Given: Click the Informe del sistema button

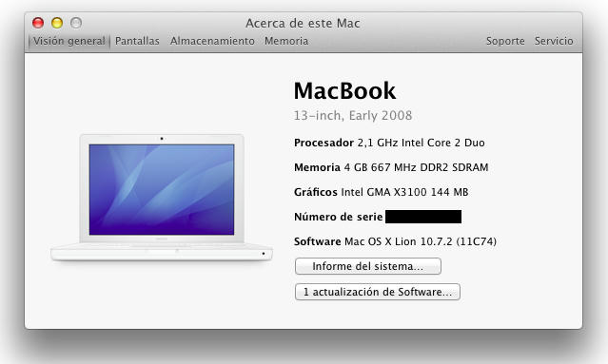Looking at the screenshot, I should pos(368,266).
